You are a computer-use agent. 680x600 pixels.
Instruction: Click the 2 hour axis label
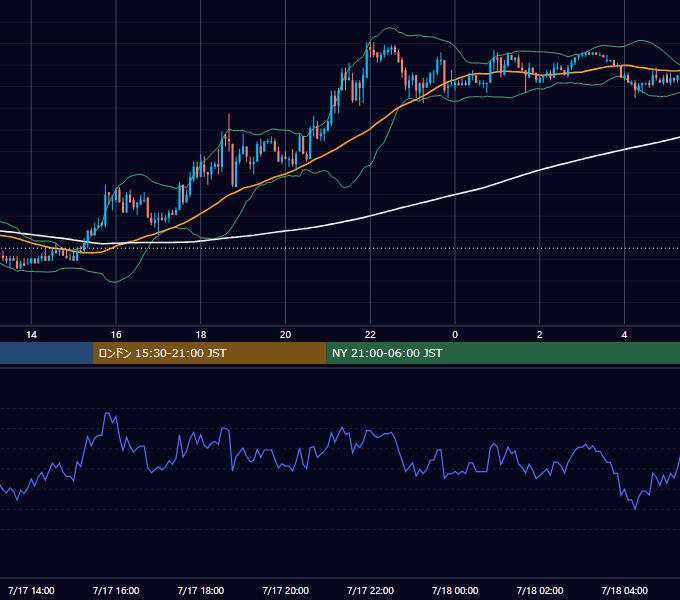coord(539,335)
